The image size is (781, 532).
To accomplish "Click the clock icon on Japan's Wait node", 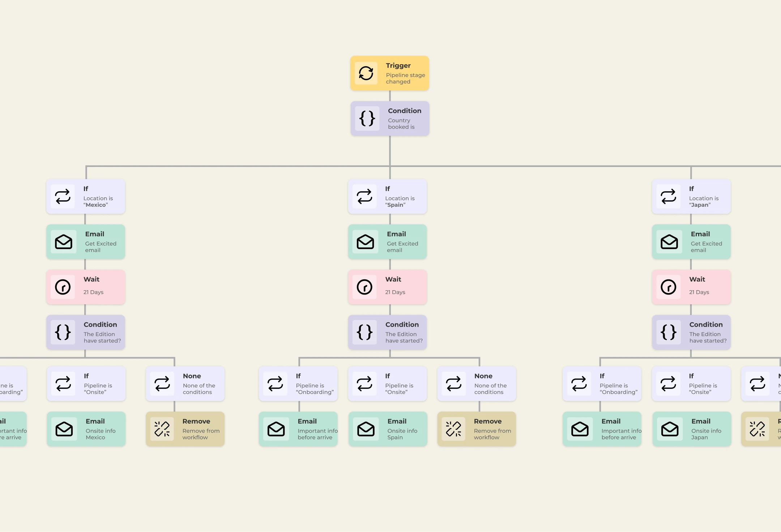I will [668, 287].
